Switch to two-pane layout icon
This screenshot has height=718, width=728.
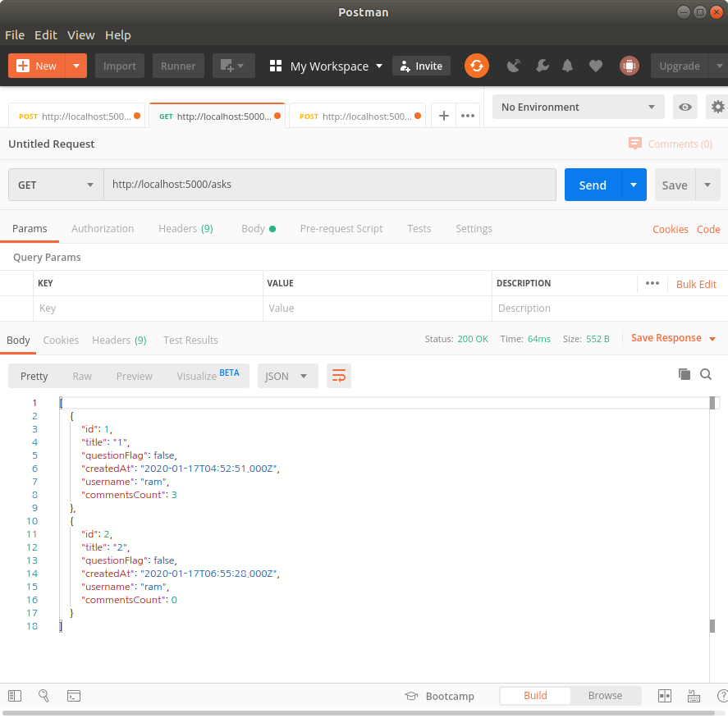click(x=665, y=696)
